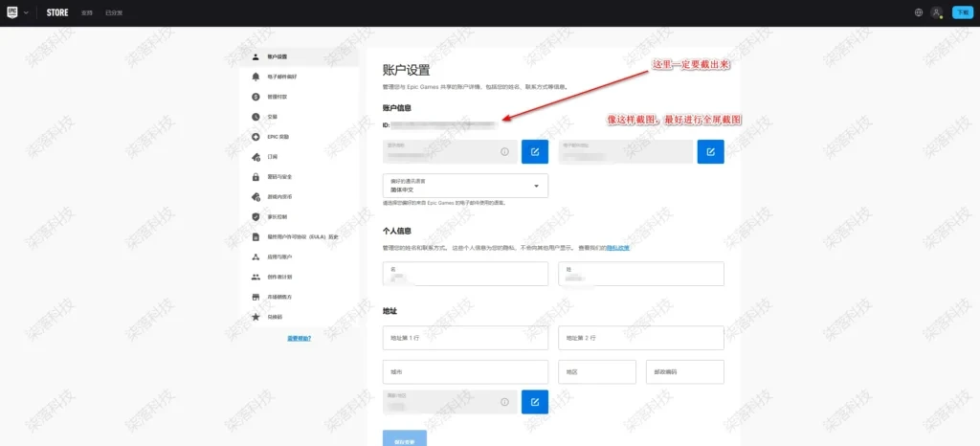Click the 地区 input field
The width and height of the screenshot is (980, 446).
click(x=597, y=371)
